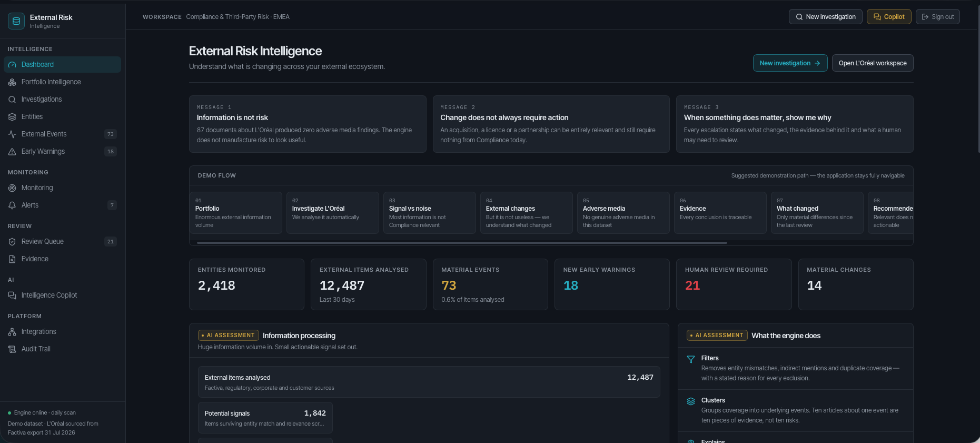This screenshot has height=443, width=980.
Task: Click the Potential signals 1,842 row
Action: [265, 418]
